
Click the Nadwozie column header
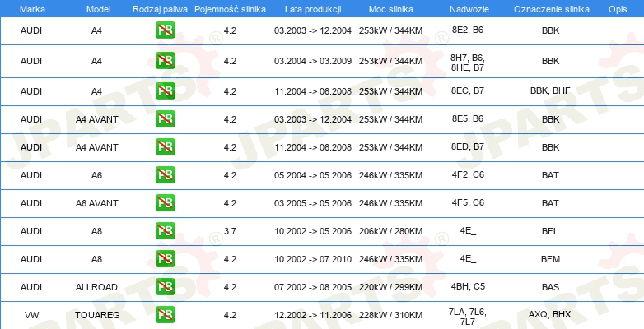tap(468, 9)
